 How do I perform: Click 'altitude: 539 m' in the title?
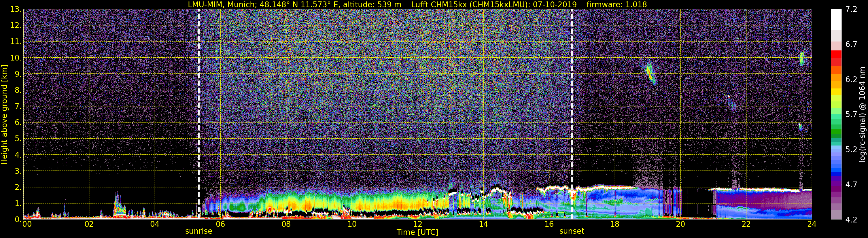click(x=372, y=4)
